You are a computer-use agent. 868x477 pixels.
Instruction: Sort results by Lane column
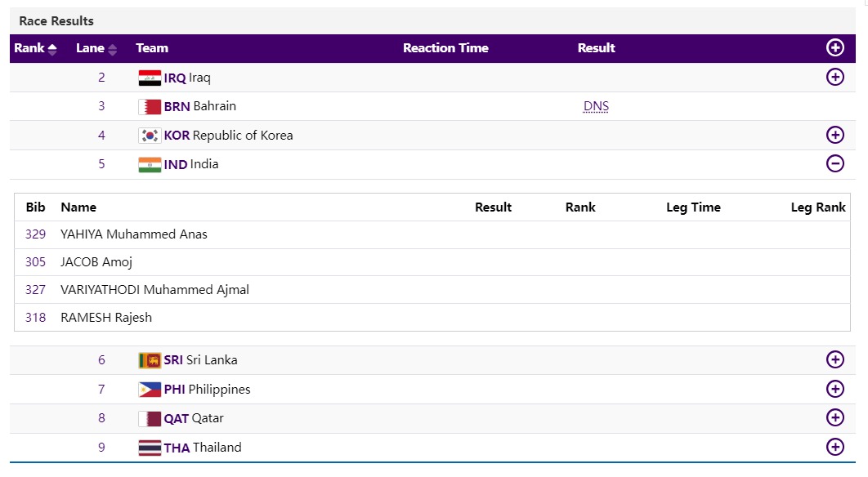(x=96, y=48)
